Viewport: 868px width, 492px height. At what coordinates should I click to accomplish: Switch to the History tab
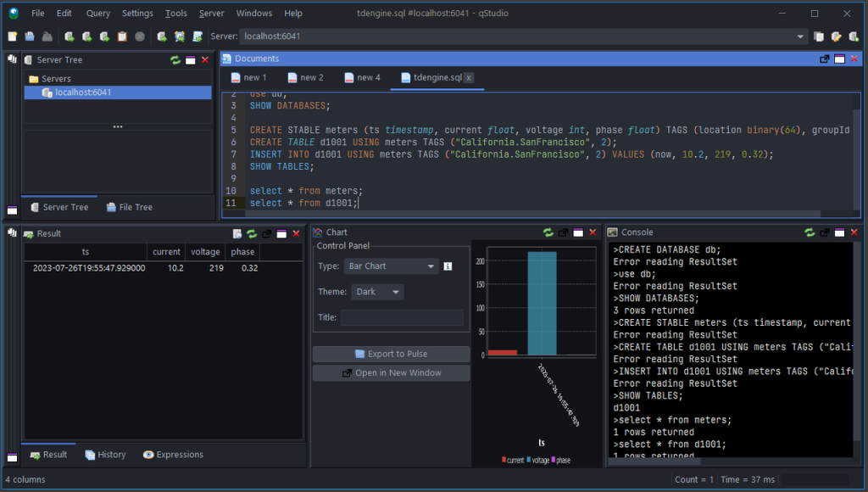pyautogui.click(x=105, y=455)
